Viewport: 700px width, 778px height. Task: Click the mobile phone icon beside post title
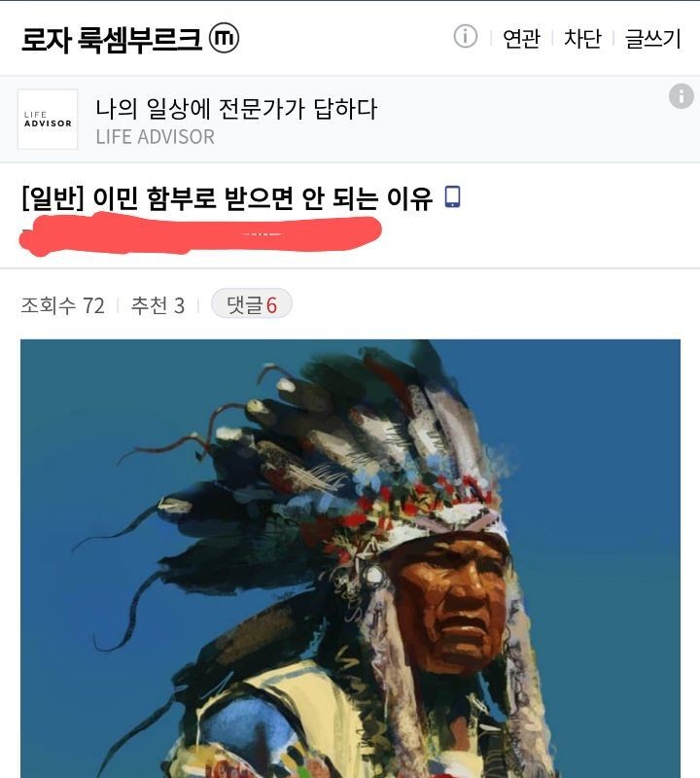tap(452, 197)
